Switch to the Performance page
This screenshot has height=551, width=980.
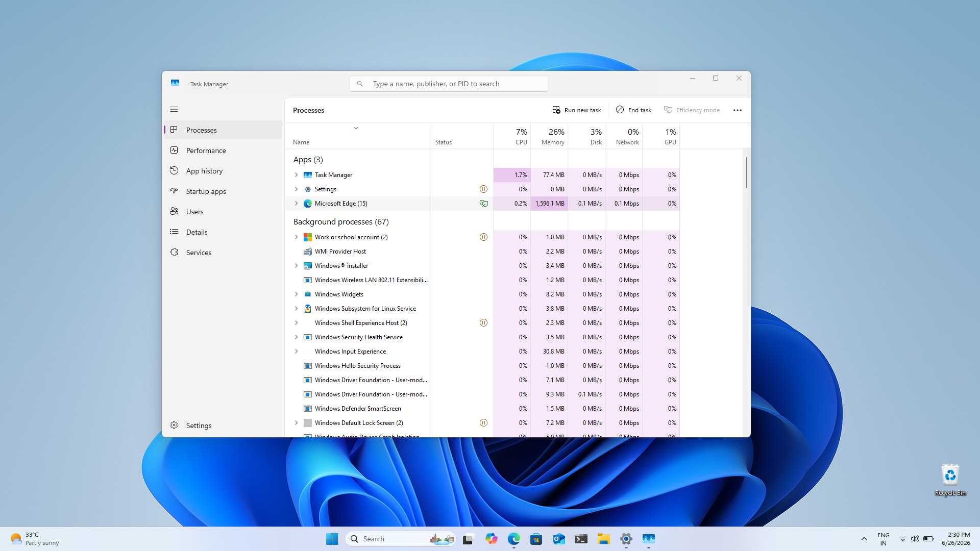(x=223, y=151)
